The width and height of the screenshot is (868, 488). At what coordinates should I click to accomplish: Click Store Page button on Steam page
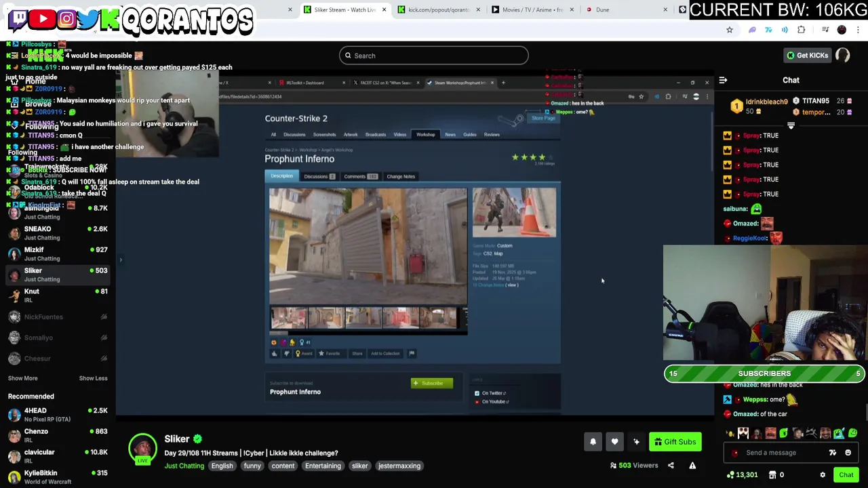click(542, 118)
